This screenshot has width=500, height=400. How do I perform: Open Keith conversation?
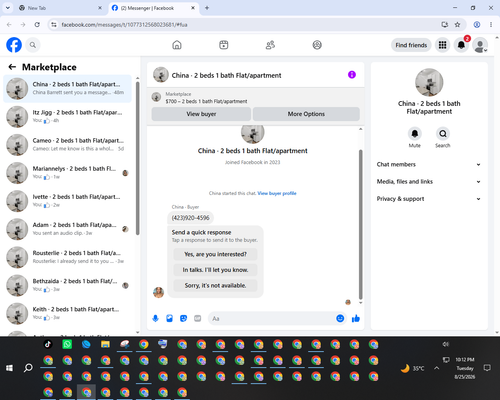pos(67,314)
